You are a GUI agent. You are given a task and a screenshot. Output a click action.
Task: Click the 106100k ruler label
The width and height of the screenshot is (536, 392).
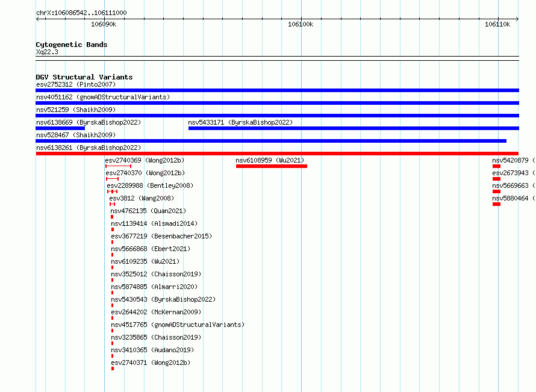(301, 24)
